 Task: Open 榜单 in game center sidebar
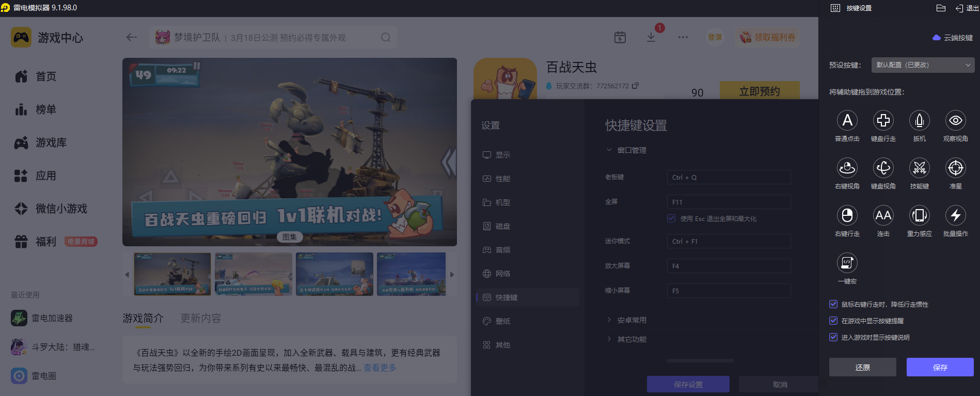(x=36, y=109)
